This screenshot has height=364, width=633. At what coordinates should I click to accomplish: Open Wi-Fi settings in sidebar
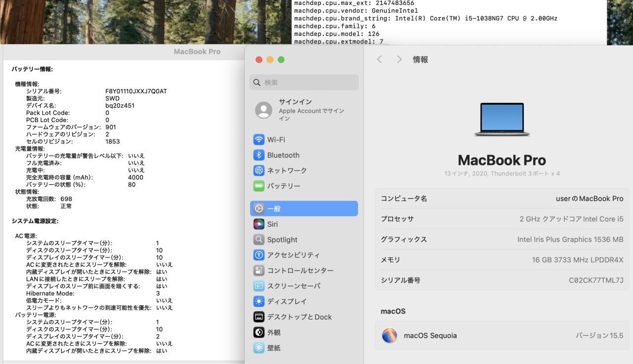(x=276, y=140)
